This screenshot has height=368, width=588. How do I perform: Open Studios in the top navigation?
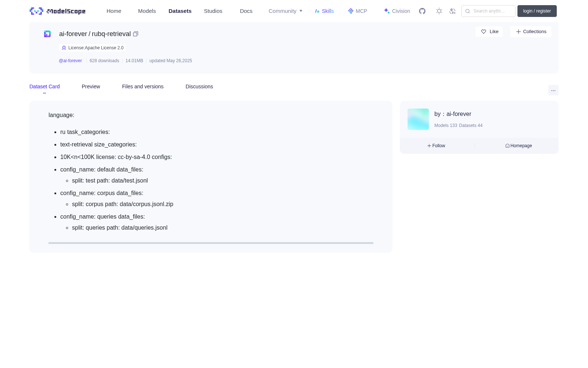(213, 11)
